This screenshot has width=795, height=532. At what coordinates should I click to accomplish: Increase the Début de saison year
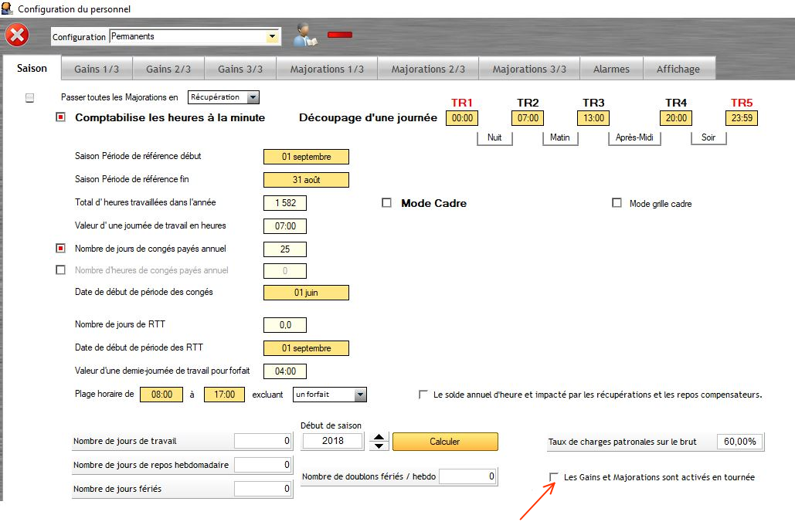click(379, 437)
